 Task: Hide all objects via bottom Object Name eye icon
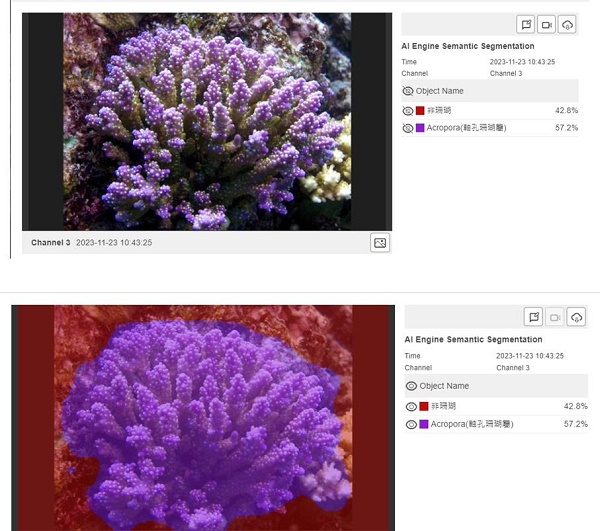pyautogui.click(x=411, y=386)
